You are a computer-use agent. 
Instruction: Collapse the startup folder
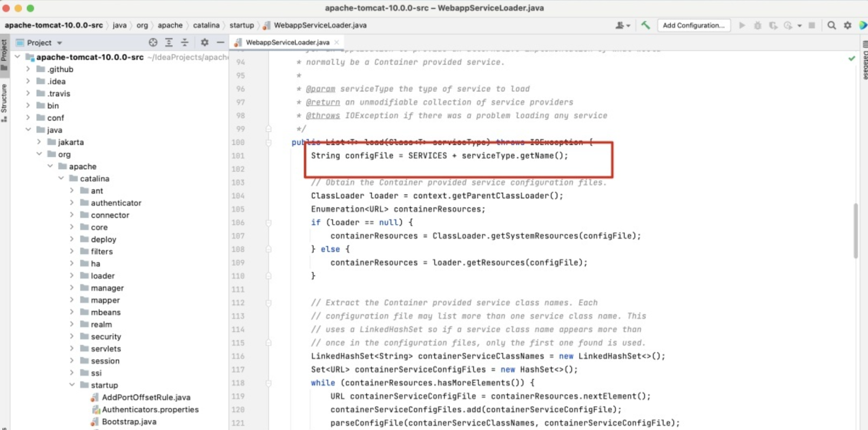click(x=72, y=385)
